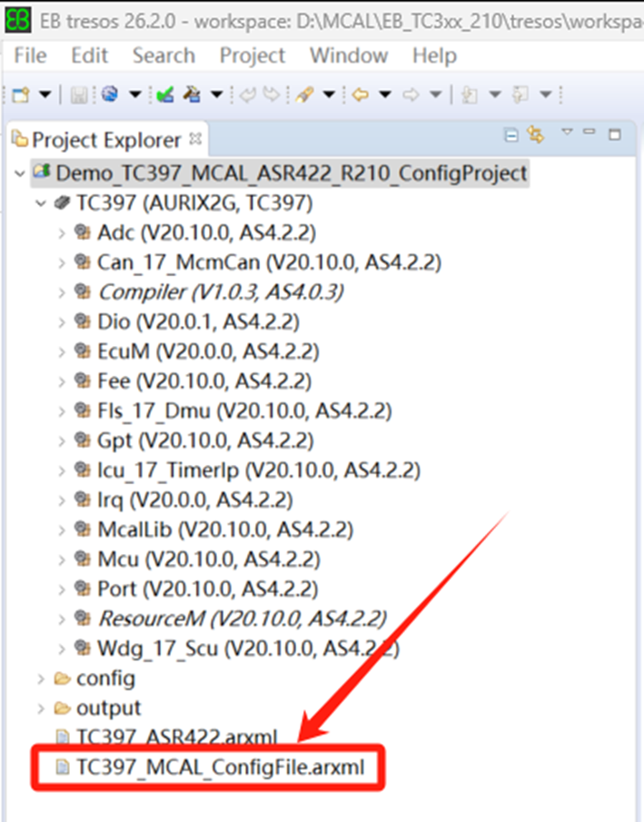This screenshot has width=644, height=822.
Task: Open the dropdown beside the globe icon
Action: 135,94
